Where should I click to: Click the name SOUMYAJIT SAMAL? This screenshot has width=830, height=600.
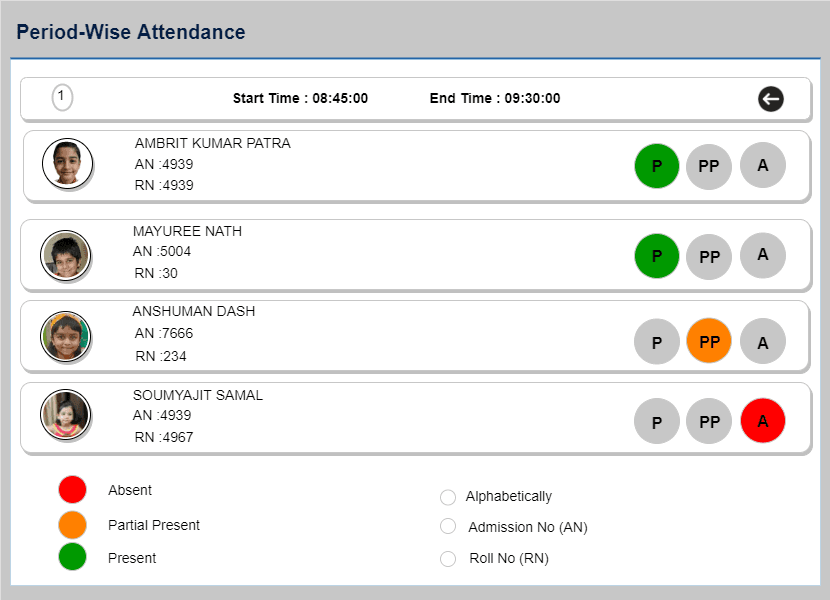tap(198, 396)
